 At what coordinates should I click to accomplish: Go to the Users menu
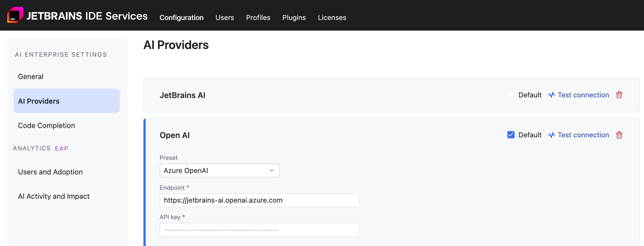coord(224,17)
